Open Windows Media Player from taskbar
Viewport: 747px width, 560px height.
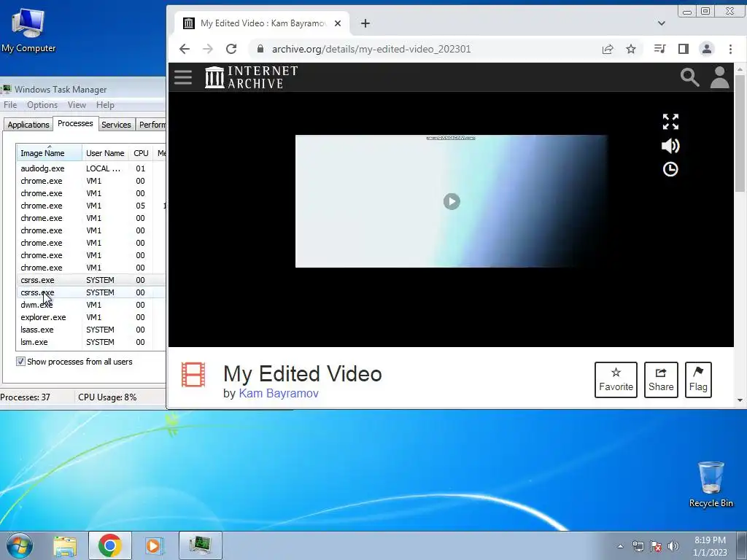click(x=154, y=545)
